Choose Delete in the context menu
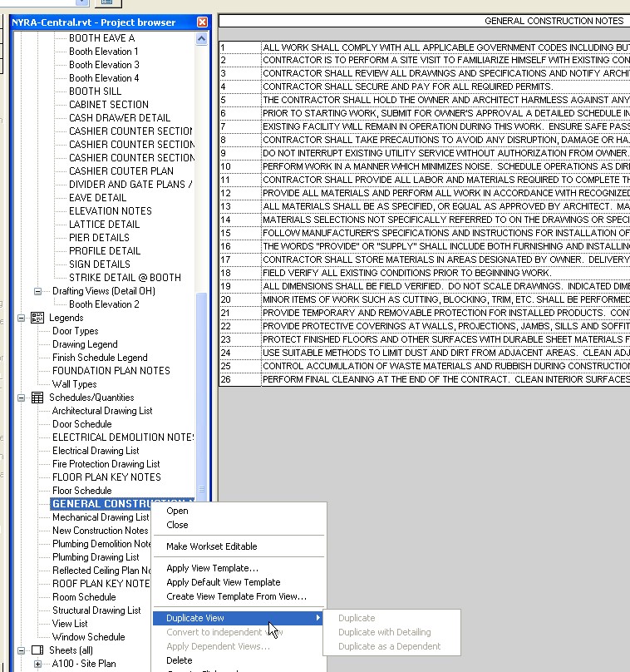630x672 pixels. tap(179, 660)
